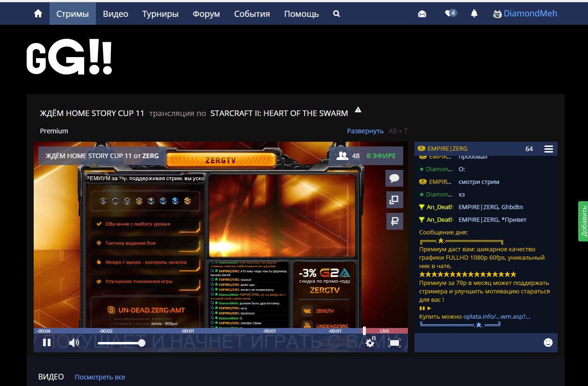Screen dimensions: 588x386
Task: Click the green Добавить side tab
Action: tap(583, 221)
